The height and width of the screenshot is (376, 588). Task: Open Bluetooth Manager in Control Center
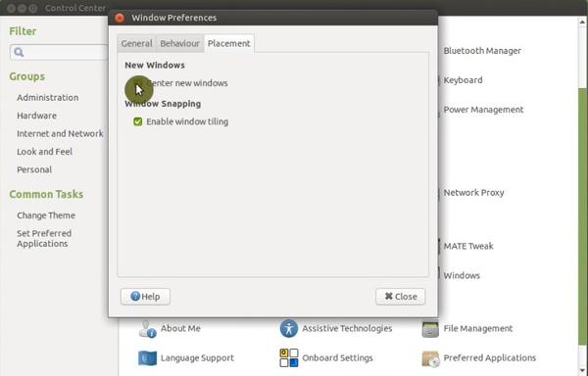tap(482, 51)
